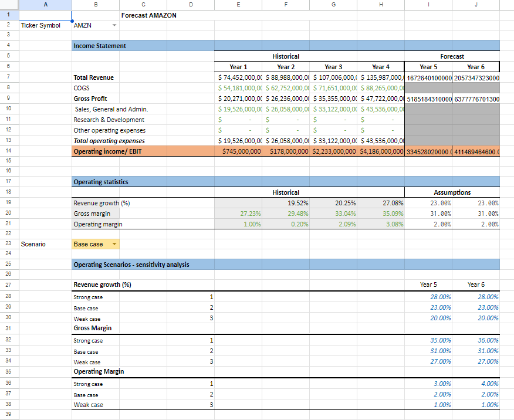This screenshot has height=420, width=514.
Task: Select column E header
Action: (x=238, y=4)
